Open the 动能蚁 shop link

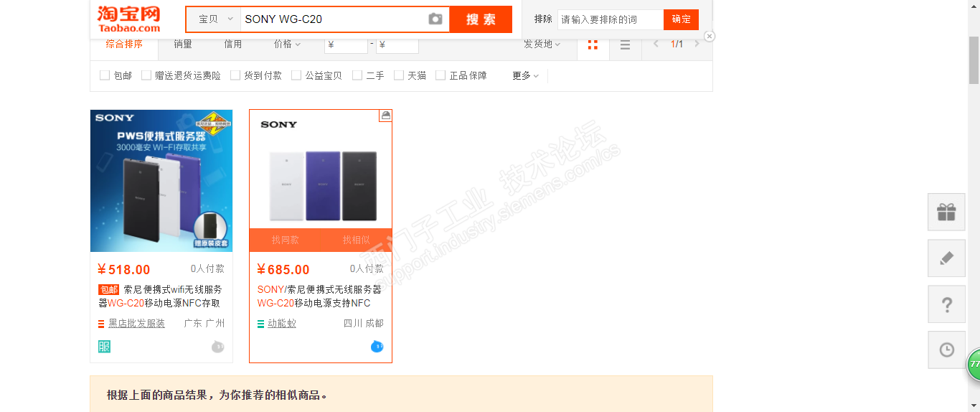click(282, 324)
